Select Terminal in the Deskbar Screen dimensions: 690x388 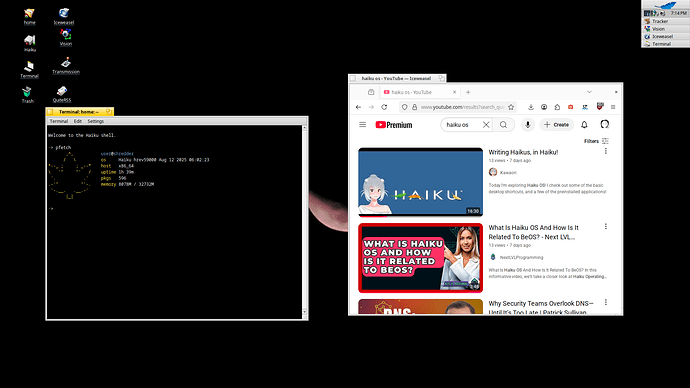665,44
